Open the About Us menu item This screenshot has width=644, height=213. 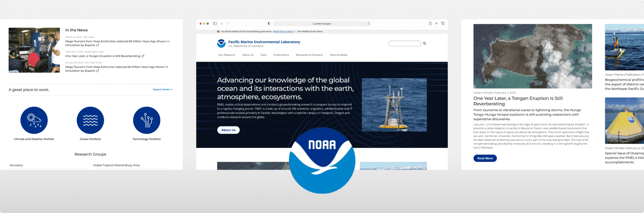pos(248,55)
